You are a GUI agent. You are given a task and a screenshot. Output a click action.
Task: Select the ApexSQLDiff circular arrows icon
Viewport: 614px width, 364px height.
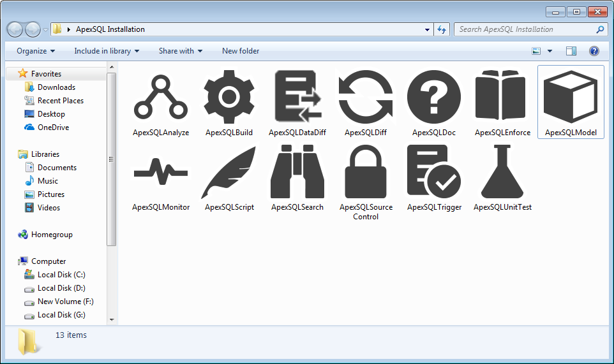[366, 97]
